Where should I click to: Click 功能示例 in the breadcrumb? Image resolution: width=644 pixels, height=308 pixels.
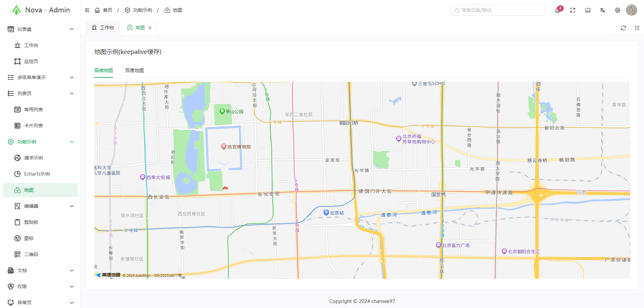pyautogui.click(x=143, y=10)
